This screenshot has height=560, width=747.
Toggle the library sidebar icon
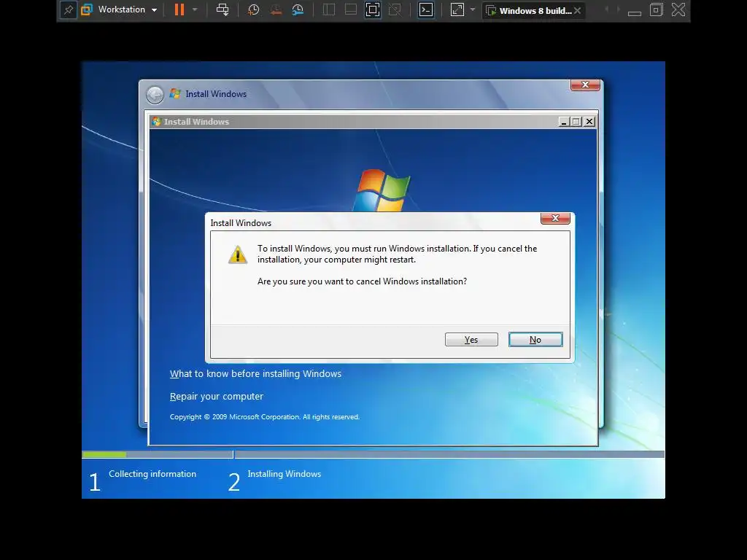tap(329, 9)
